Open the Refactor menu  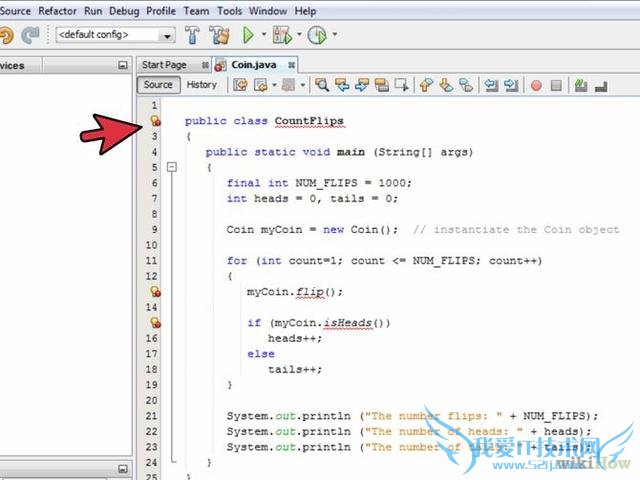pos(57,11)
